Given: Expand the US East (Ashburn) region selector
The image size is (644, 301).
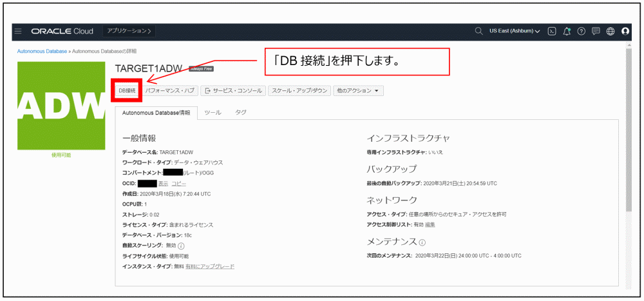Looking at the screenshot, I should point(515,31).
